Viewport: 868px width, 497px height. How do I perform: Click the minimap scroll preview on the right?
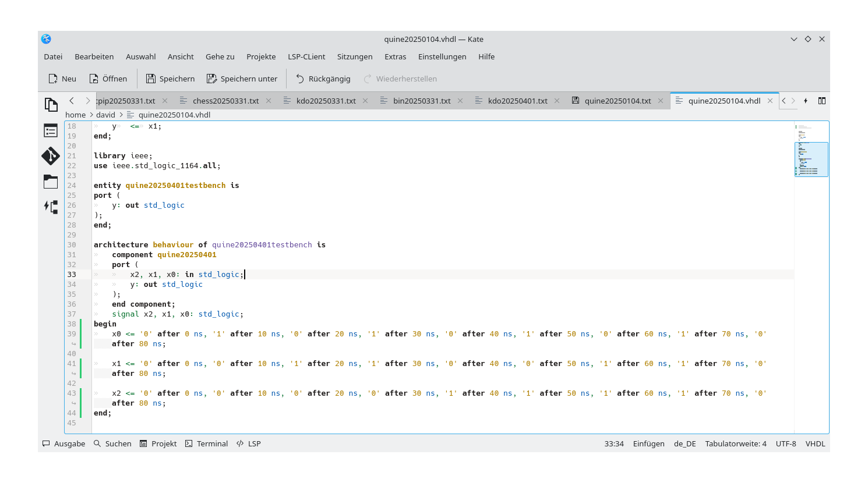tap(811, 159)
